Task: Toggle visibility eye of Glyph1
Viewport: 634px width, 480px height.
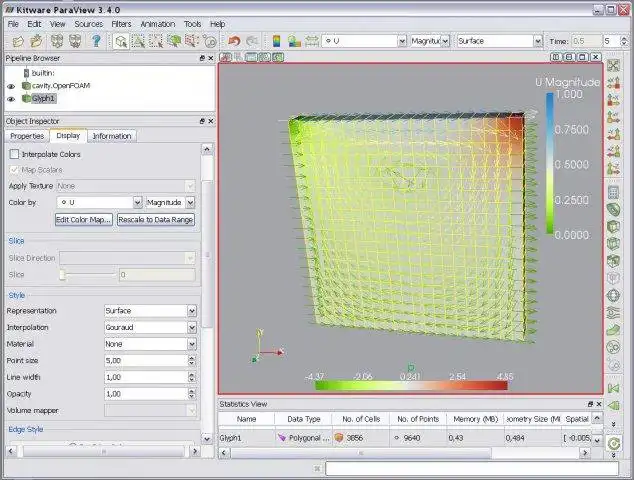Action: pos(11,99)
